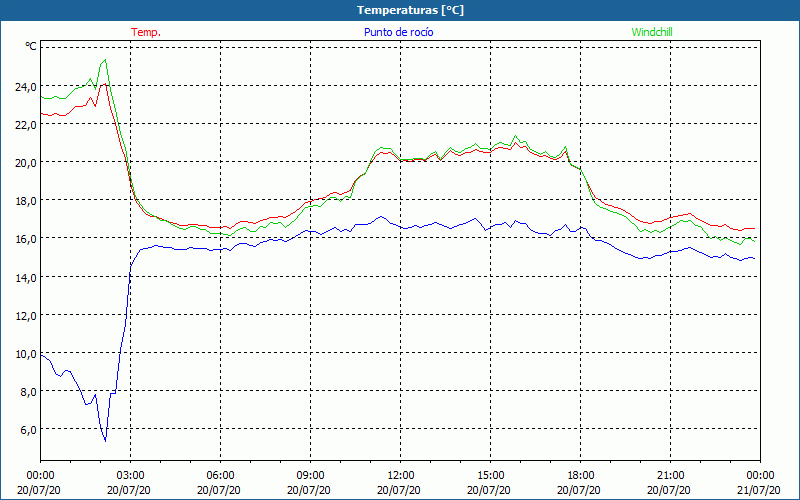Screen dimensions: 800x500
Task: Click the 14,0 y-axis value
Action: (26, 278)
